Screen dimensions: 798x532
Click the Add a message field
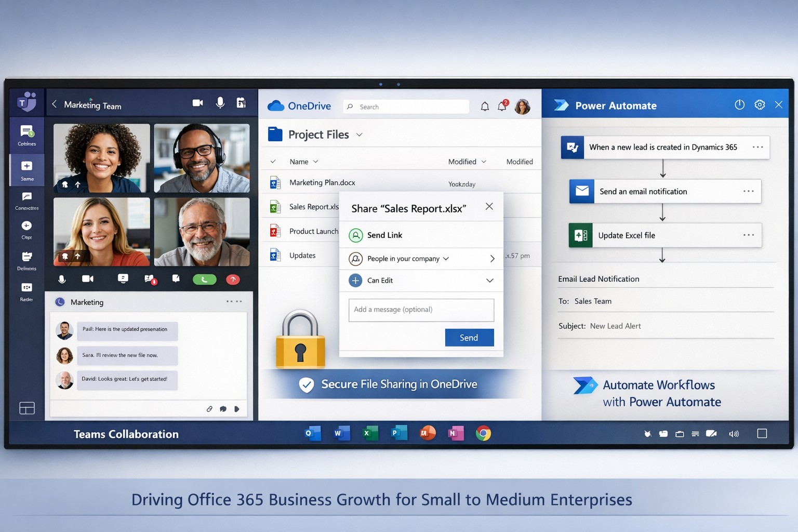coord(421,310)
